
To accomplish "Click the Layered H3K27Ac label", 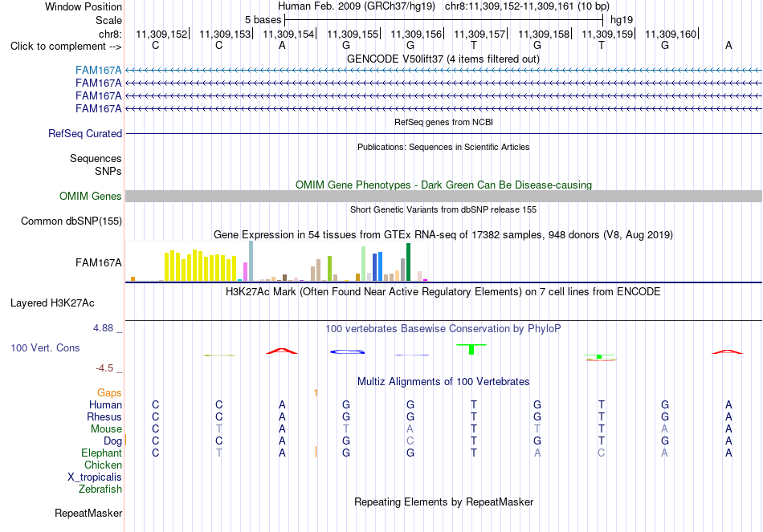I will [52, 303].
